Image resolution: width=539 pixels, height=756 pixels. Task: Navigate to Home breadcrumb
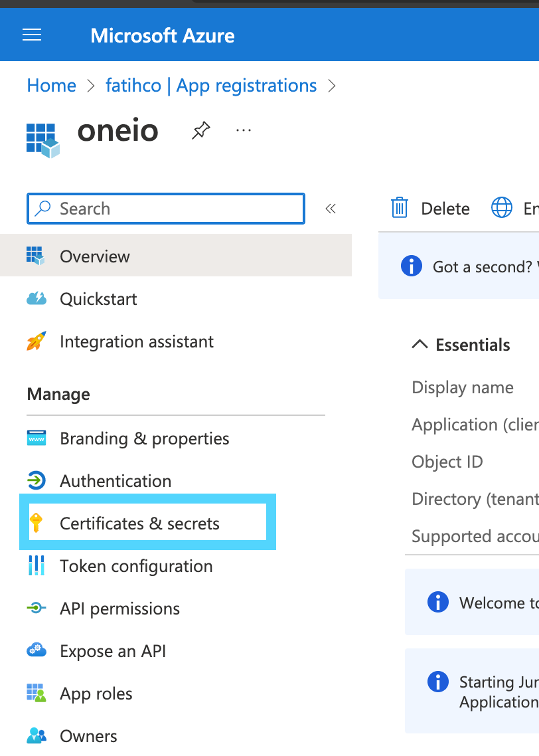point(52,85)
